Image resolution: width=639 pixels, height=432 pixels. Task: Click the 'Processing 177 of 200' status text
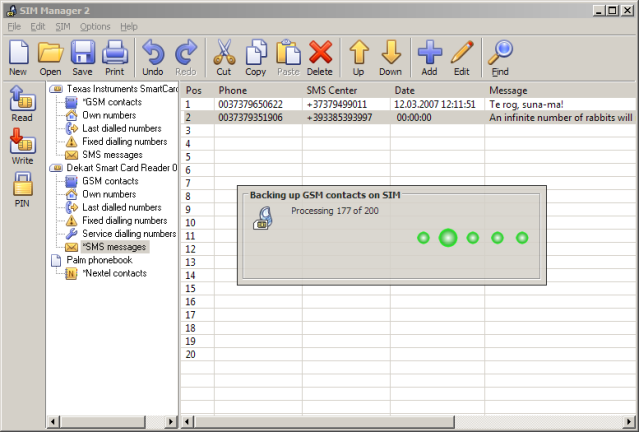[335, 211]
